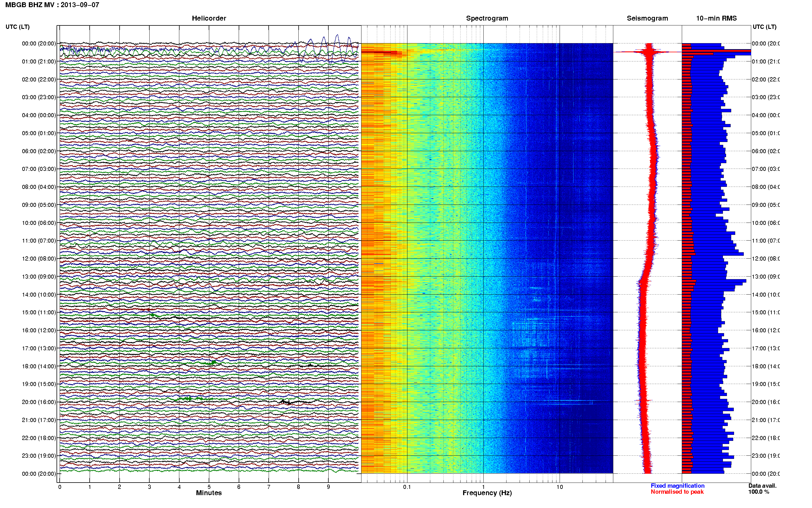Click the '02:00 (22:00)' label on the left time axis
Image resolution: width=812 pixels, height=508 pixels.
39,79
